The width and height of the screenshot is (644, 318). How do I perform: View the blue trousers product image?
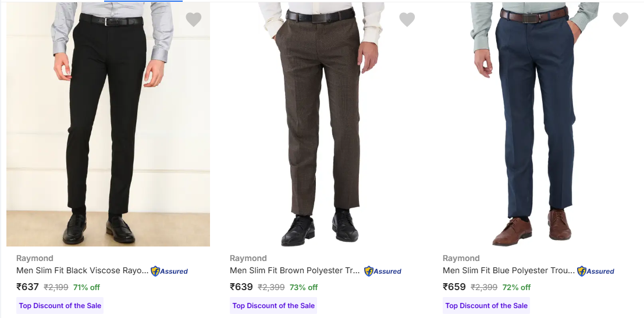pyautogui.click(x=534, y=124)
